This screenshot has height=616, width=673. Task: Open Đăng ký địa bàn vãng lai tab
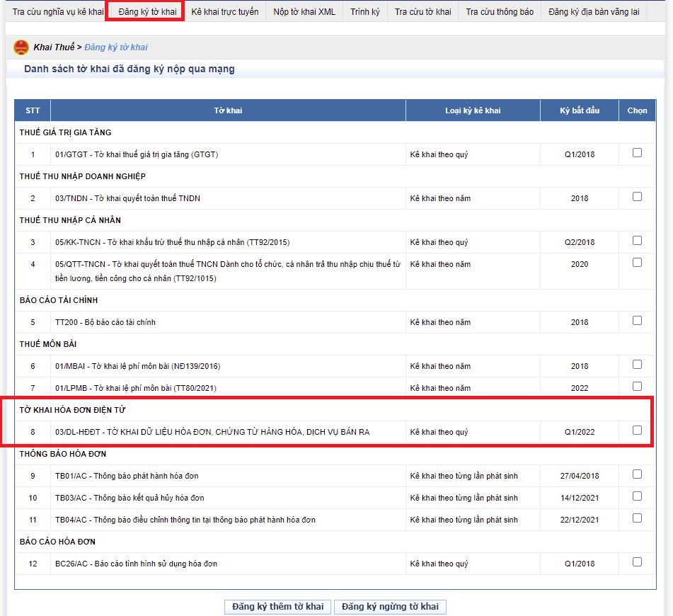[594, 12]
